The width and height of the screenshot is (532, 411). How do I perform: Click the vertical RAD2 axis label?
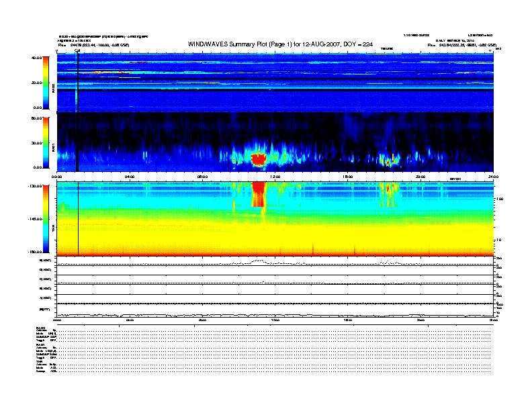pyautogui.click(x=53, y=89)
